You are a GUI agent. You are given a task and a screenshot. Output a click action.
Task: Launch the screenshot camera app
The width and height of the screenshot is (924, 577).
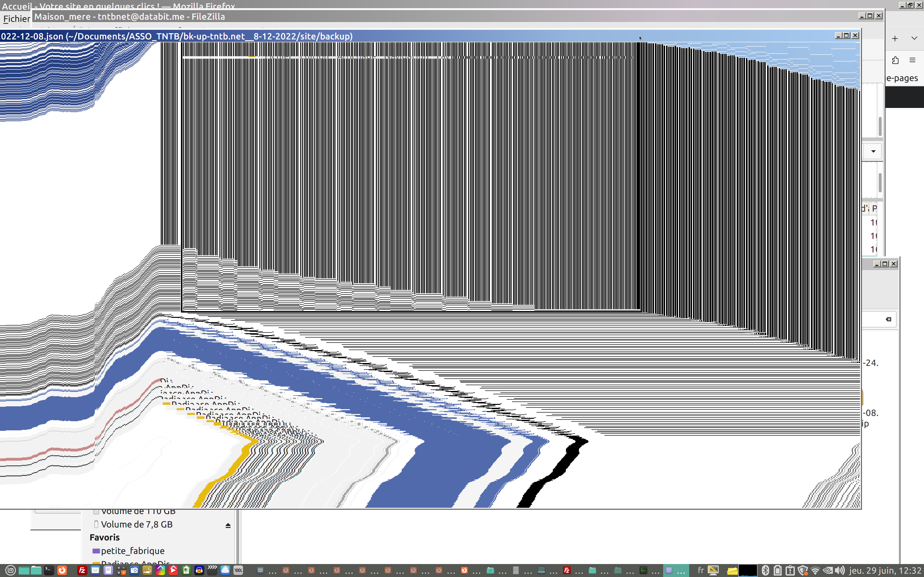134,570
